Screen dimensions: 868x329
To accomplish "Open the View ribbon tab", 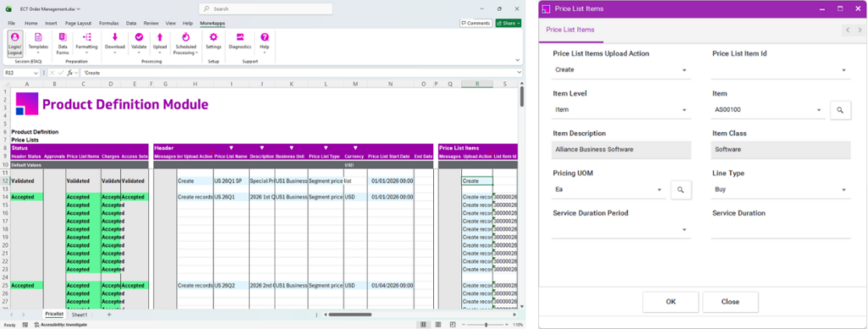I will 170,23.
